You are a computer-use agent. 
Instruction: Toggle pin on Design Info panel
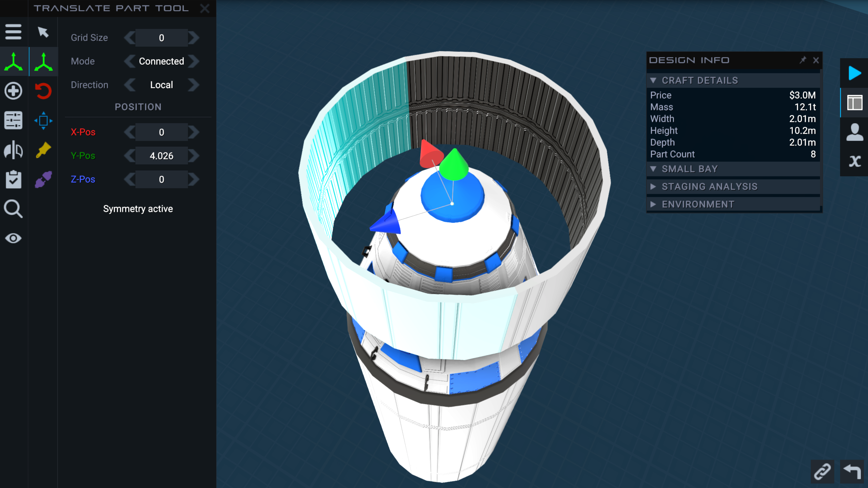point(803,60)
